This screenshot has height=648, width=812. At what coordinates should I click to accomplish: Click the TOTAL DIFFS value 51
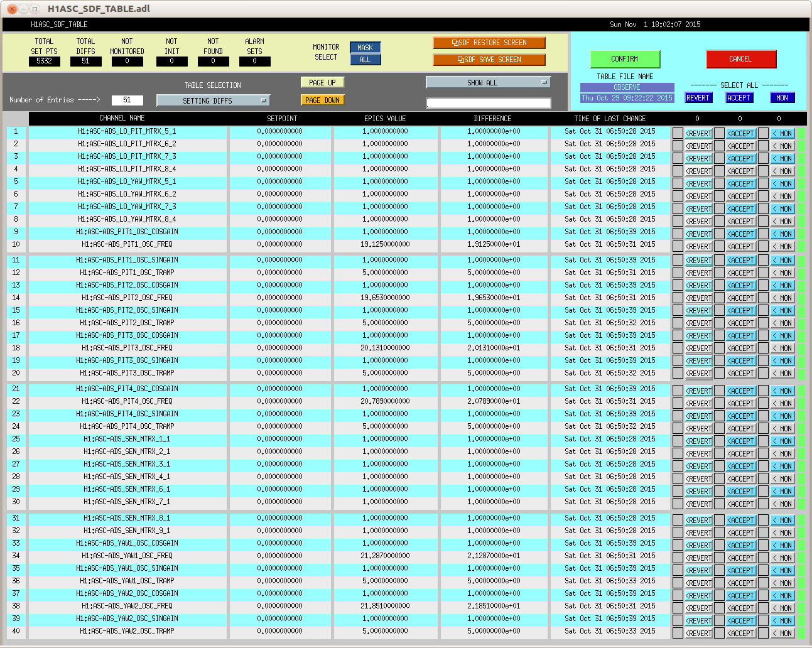click(x=86, y=62)
